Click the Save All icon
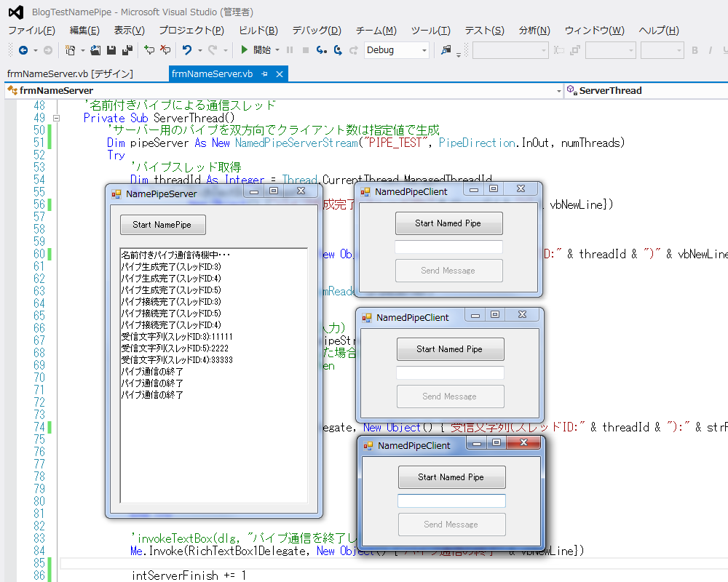 (x=127, y=50)
